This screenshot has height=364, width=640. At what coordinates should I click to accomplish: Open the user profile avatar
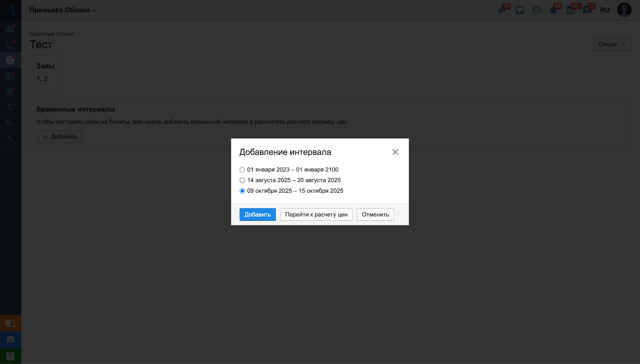click(624, 10)
